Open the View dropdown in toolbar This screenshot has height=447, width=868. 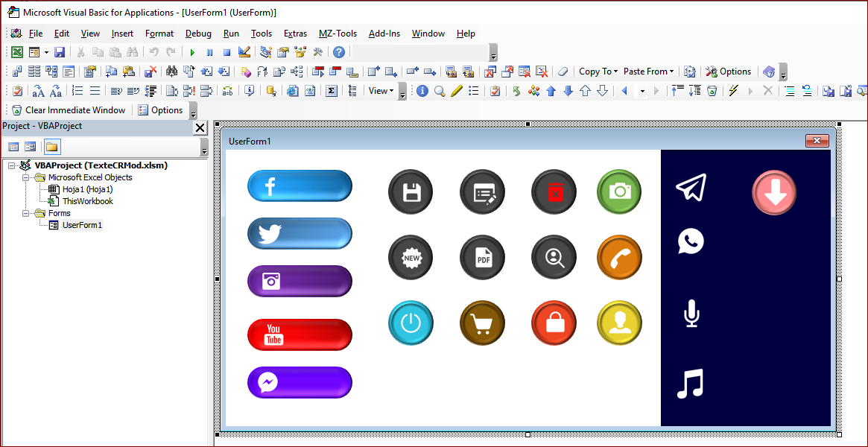(381, 91)
